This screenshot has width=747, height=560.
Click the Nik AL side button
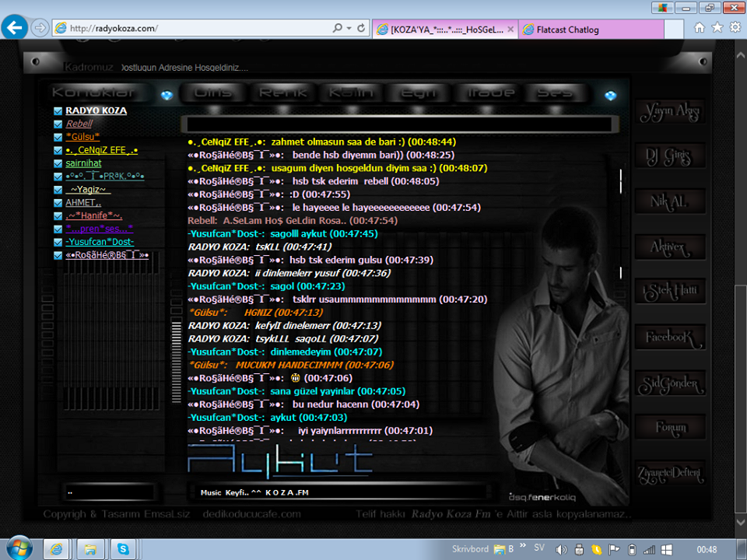tap(670, 202)
